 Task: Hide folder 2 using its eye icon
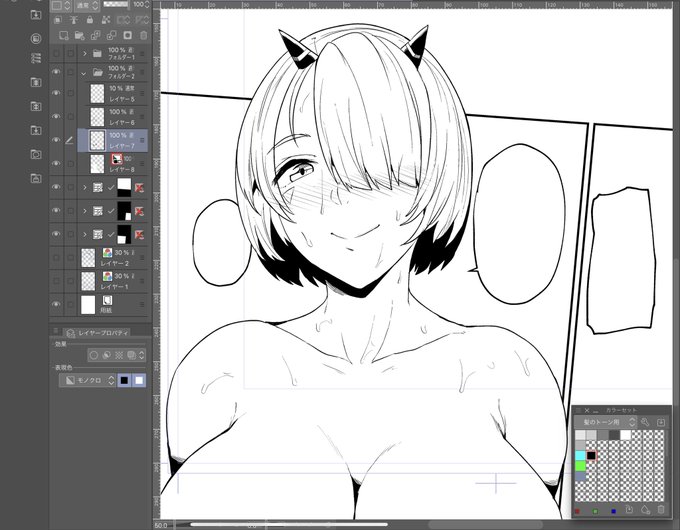tap(56, 72)
